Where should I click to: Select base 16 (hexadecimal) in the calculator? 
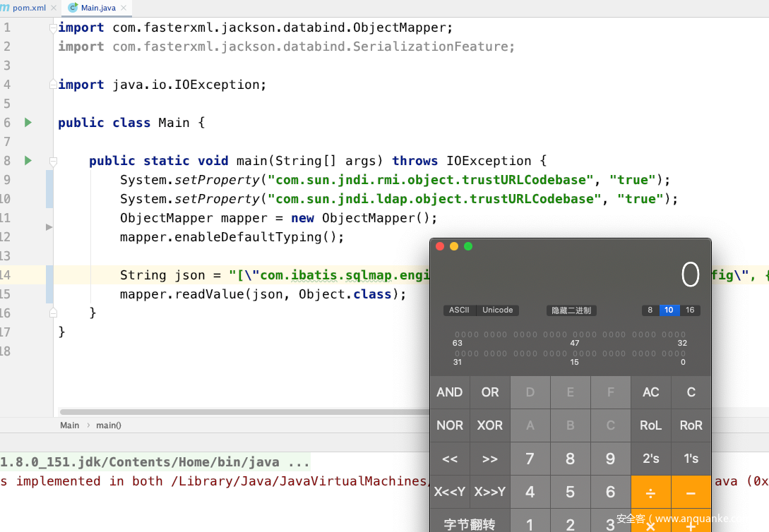point(690,310)
